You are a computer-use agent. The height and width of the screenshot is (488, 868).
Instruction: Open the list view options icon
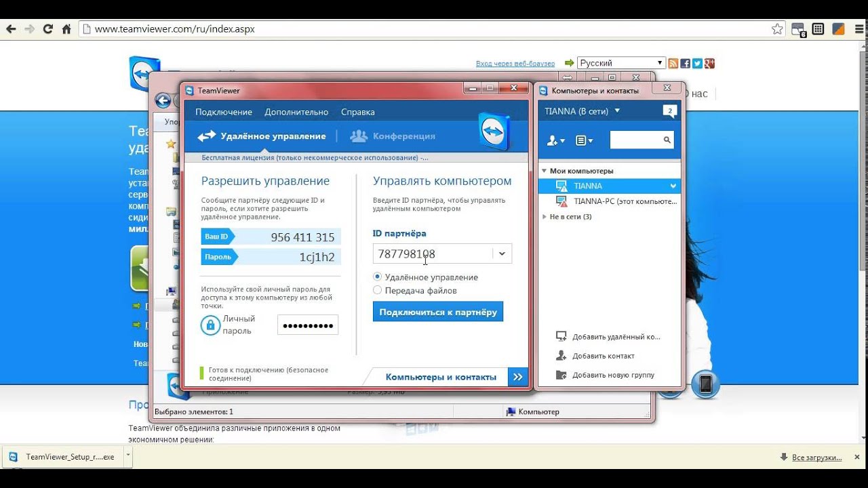[x=584, y=140]
